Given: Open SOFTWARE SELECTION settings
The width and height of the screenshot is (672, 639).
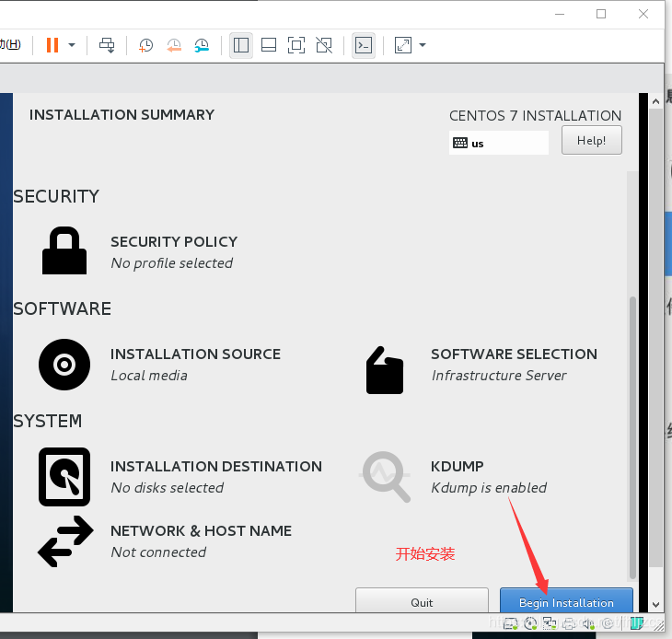Looking at the screenshot, I should [x=514, y=354].
